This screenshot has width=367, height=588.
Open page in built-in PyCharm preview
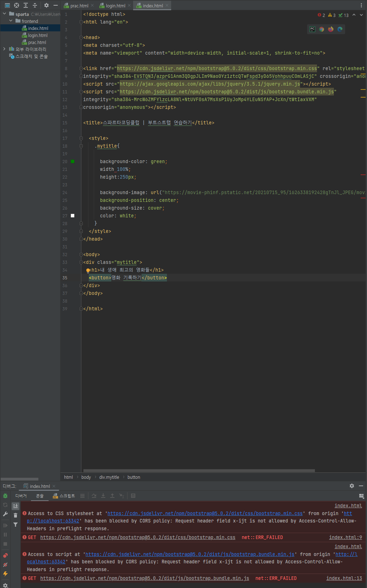click(312, 29)
